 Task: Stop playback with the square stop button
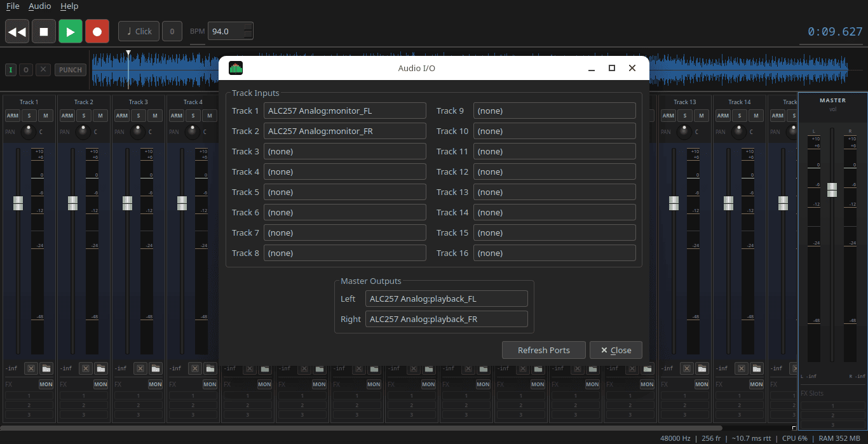[x=44, y=31]
